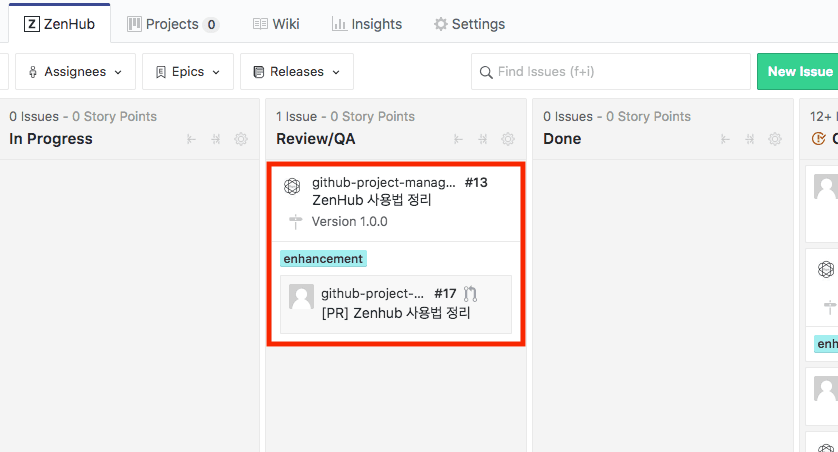The image size is (838, 452).
Task: Open issue #13 ZenHub 사용법 정리
Action: [x=371, y=200]
